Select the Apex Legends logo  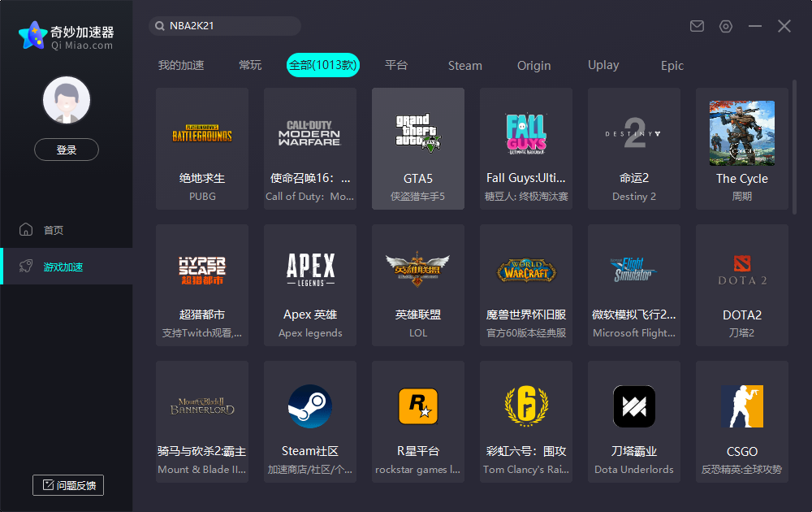pyautogui.click(x=311, y=270)
